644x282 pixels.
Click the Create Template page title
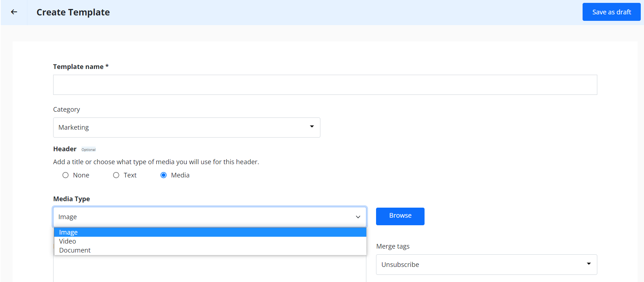[x=73, y=12]
